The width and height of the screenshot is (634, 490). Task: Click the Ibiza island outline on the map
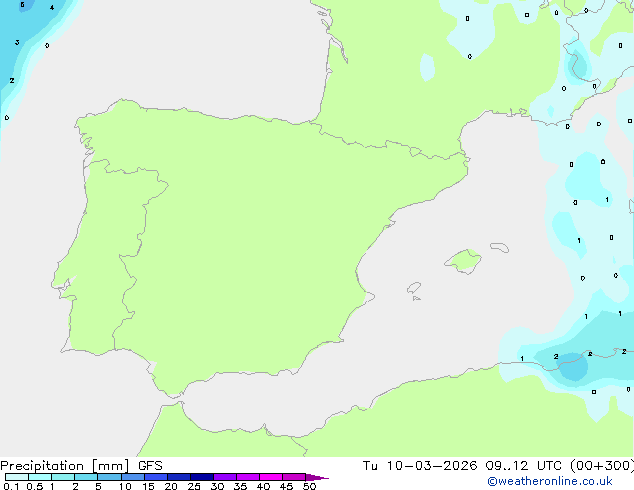pos(414,288)
